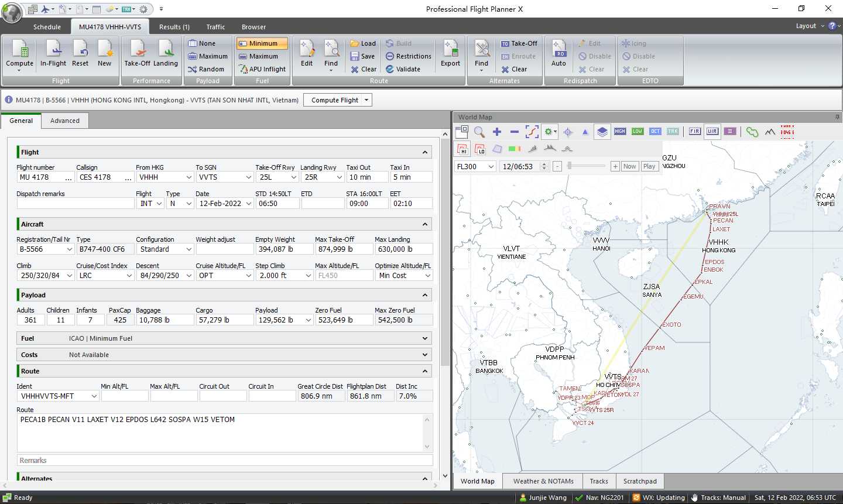This screenshot has height=504, width=843.
Task: Click the center-on-target crosshair map icon
Action: (x=567, y=132)
